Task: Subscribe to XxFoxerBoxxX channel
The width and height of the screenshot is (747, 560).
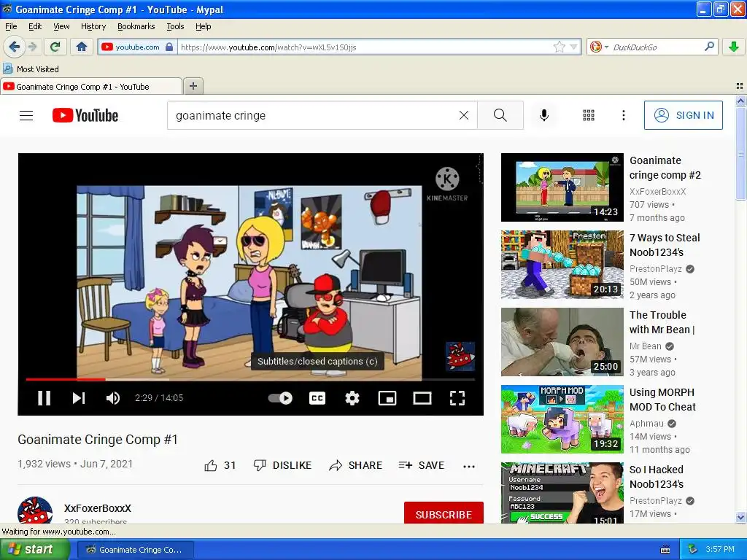Action: click(444, 514)
